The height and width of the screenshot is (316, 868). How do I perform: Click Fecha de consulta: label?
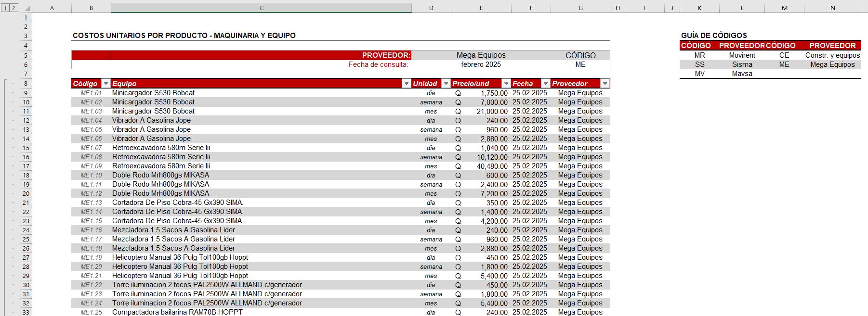click(378, 64)
